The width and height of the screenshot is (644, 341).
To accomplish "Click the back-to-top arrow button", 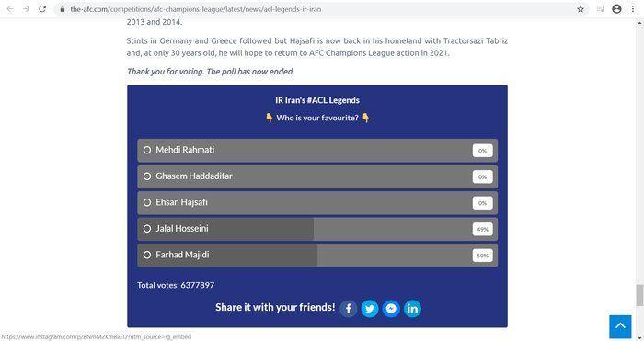I will (620, 326).
